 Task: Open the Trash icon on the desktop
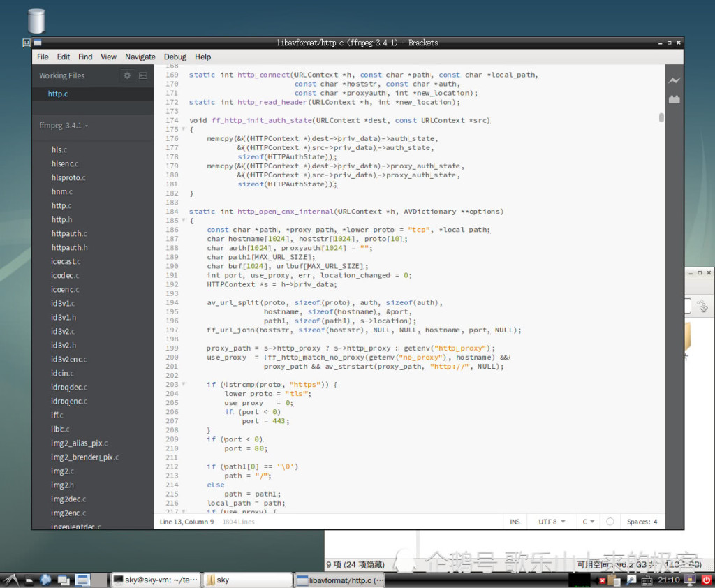tap(36, 21)
